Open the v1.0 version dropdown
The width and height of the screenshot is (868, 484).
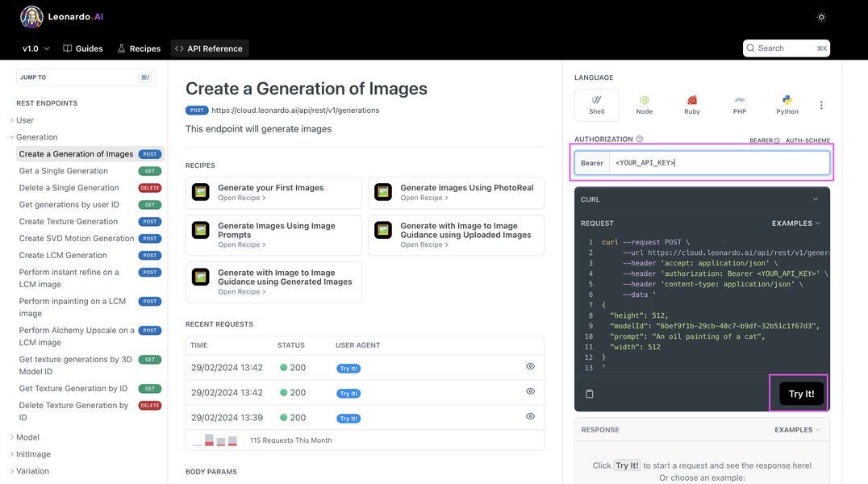tap(36, 48)
